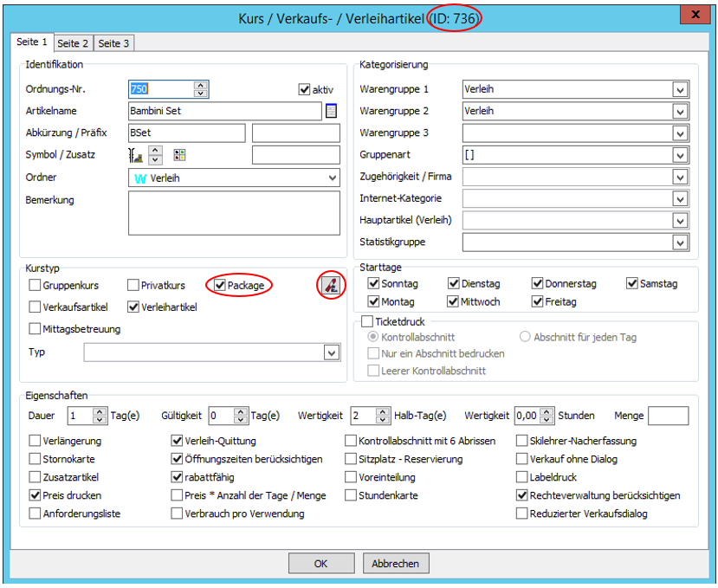Click the Präfix field beside BSet
This screenshot has height=588, width=718.
(296, 132)
